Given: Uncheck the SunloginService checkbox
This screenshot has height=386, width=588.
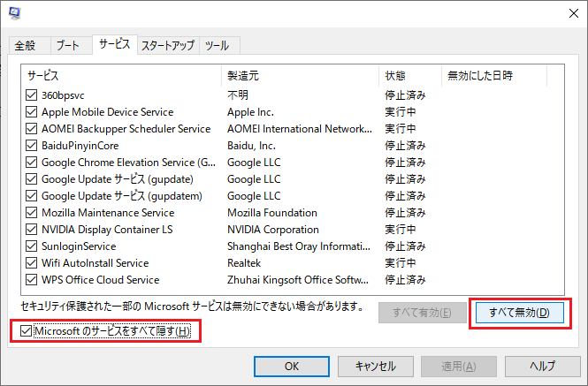Looking at the screenshot, I should [x=32, y=246].
